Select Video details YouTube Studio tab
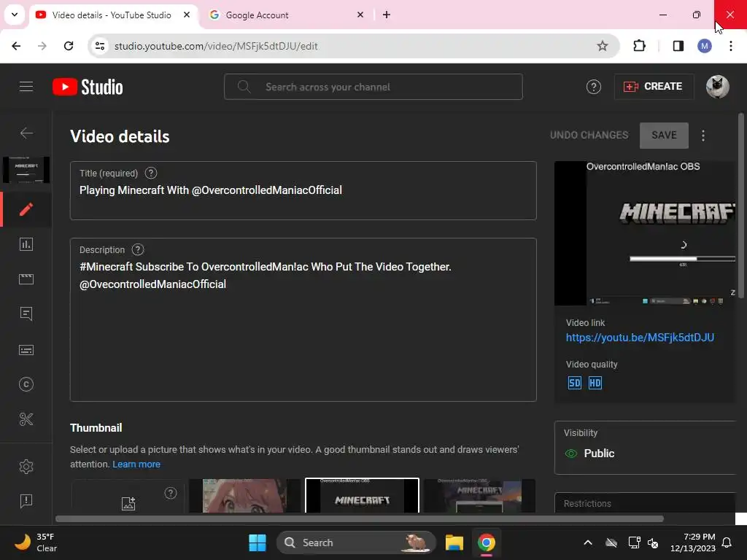 (x=112, y=15)
